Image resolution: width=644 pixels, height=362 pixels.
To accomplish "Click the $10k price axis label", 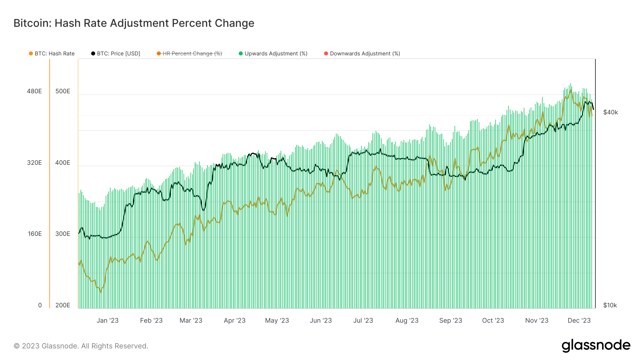I will [x=610, y=305].
